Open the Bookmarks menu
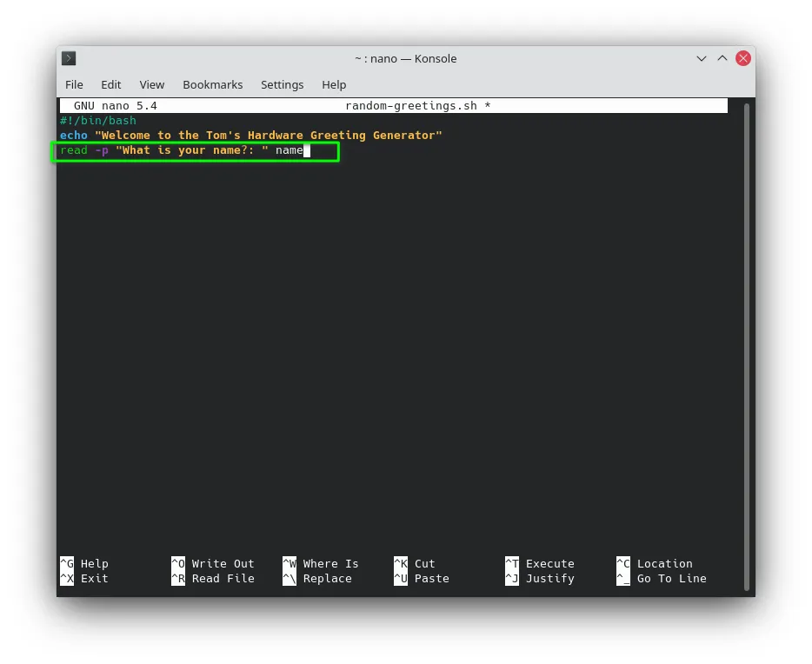This screenshot has width=812, height=664. coord(212,85)
